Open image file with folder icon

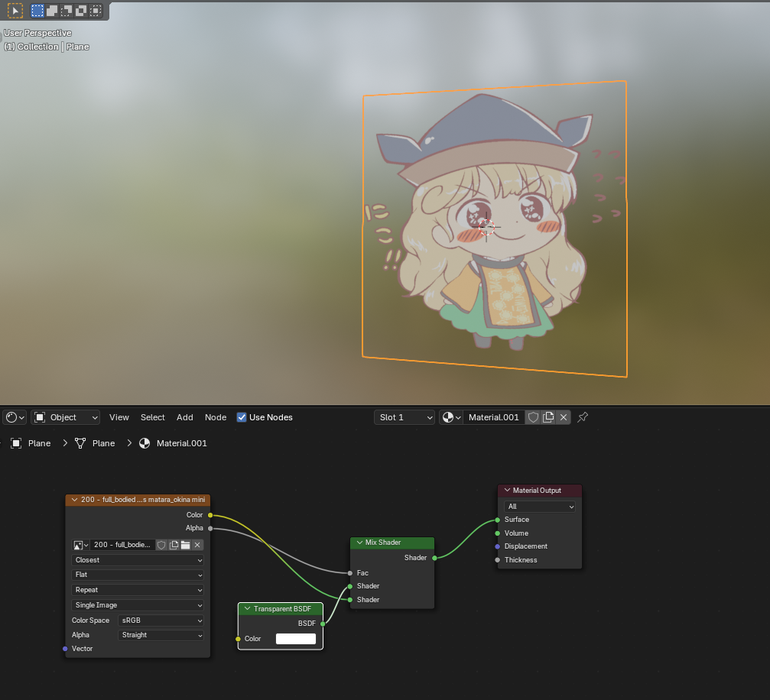(185, 545)
